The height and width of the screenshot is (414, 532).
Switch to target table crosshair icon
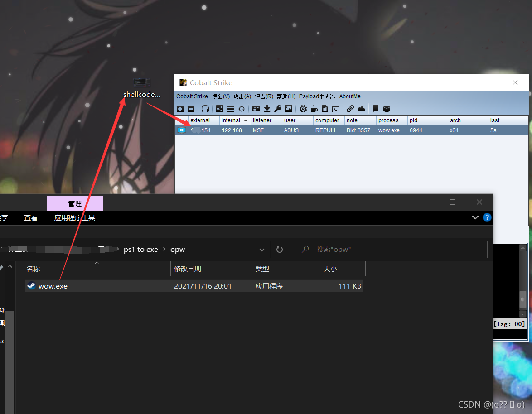pyautogui.click(x=242, y=109)
